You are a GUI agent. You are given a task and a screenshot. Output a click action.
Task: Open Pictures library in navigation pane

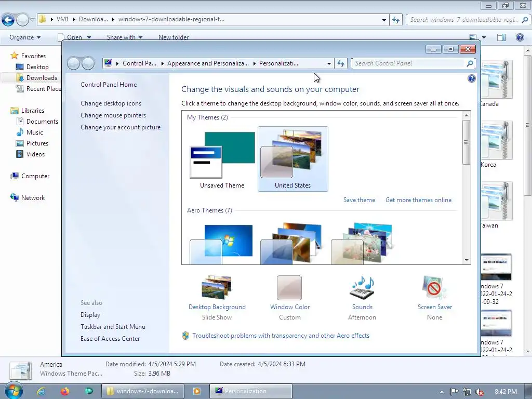coord(37,143)
